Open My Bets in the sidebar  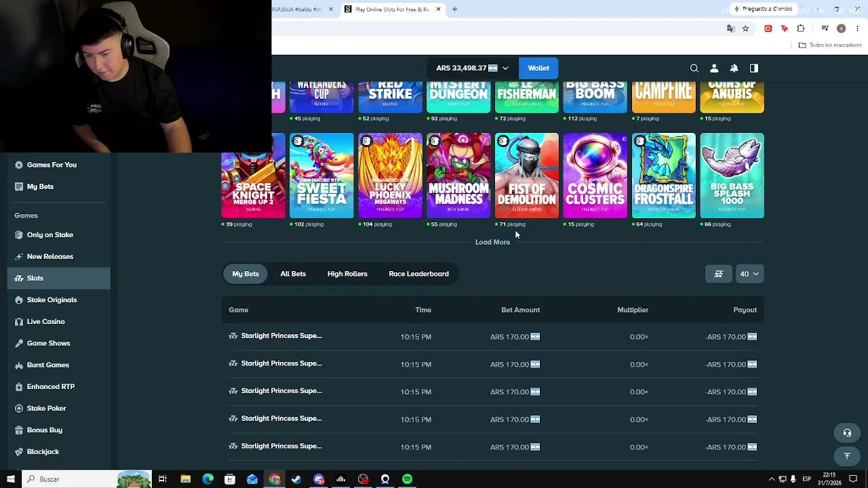click(x=59, y=186)
